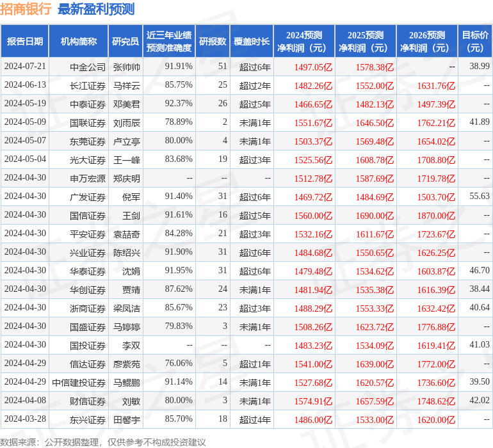Screen dimensions: 493x448
Task: Click the date 2024-05-19
Action: coord(25,104)
